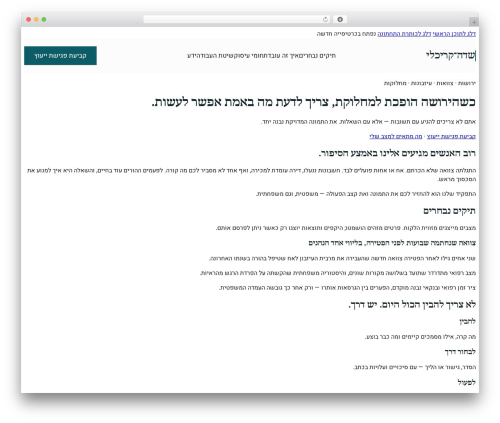Follow the 'דלג לכותרת התחתונה' skip link
Image resolution: width=500 pixels, height=423 pixels.
[x=404, y=34]
